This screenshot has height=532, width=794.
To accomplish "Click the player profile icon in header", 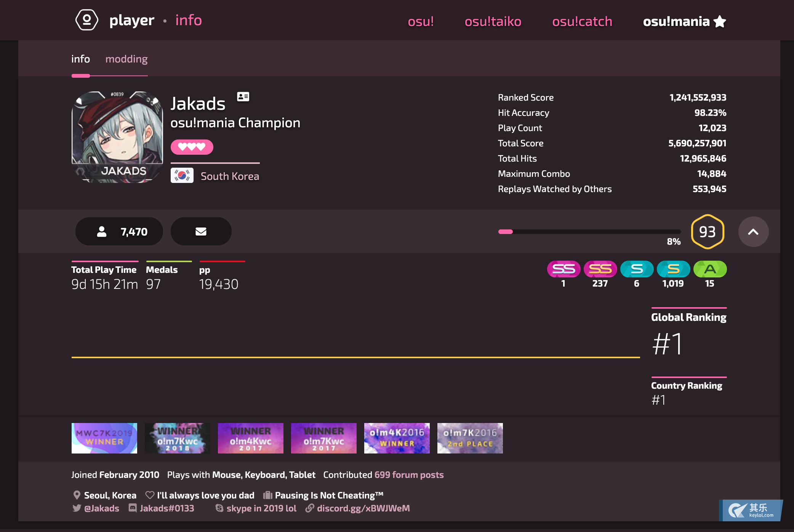I will [x=87, y=20].
